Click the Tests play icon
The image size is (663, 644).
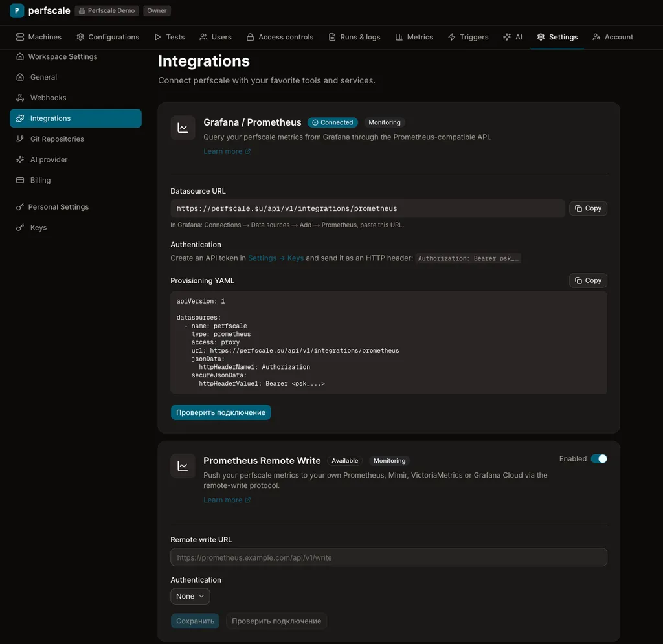(158, 37)
